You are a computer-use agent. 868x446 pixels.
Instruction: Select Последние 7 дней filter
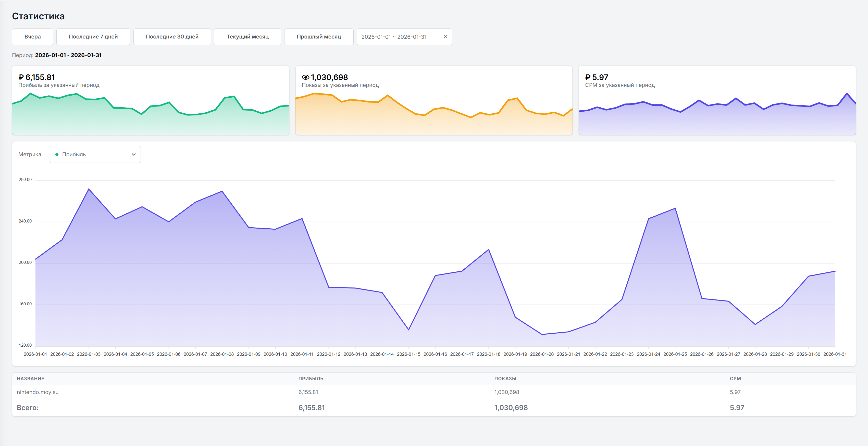coord(93,37)
